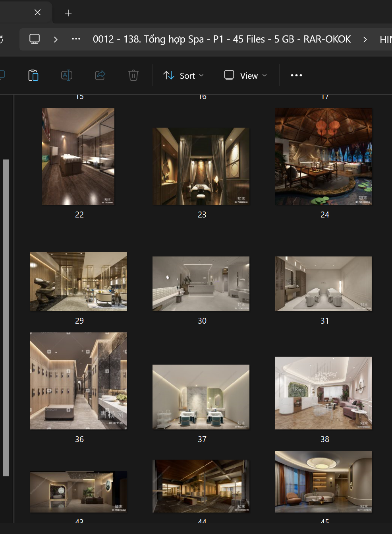Select thumbnail of image 31
This screenshot has width=392, height=534.
[324, 284]
